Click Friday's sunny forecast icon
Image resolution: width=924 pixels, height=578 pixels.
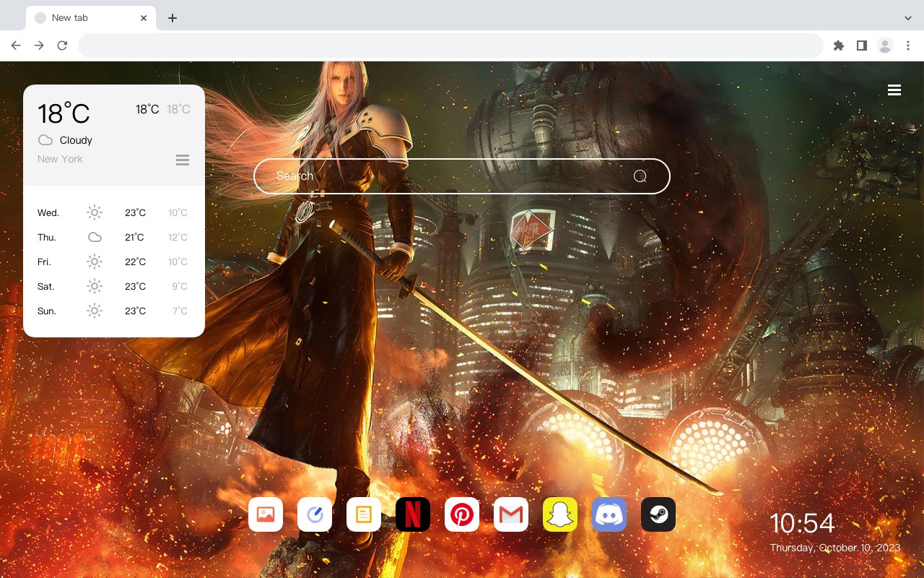click(x=95, y=262)
